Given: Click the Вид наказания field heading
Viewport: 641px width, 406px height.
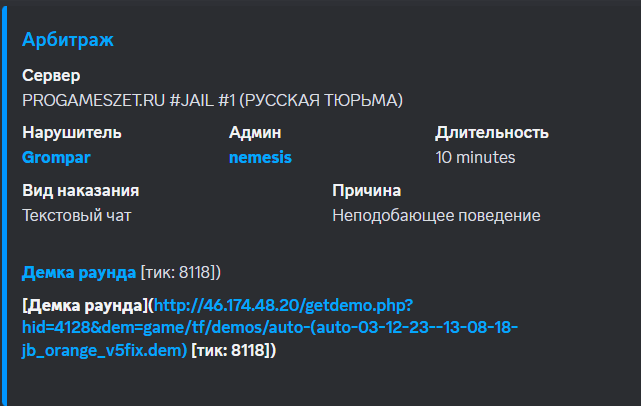Looking at the screenshot, I should coord(81,191).
